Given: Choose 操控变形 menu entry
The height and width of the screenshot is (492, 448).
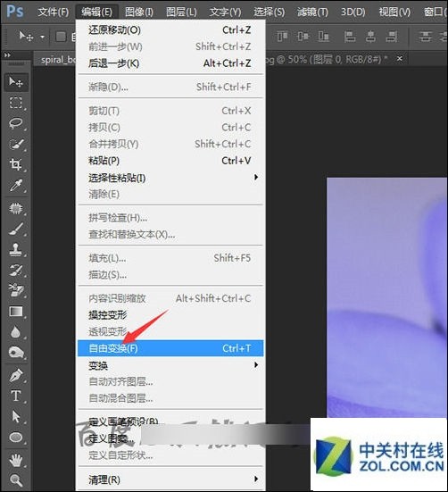Looking at the screenshot, I should pyautogui.click(x=170, y=315).
